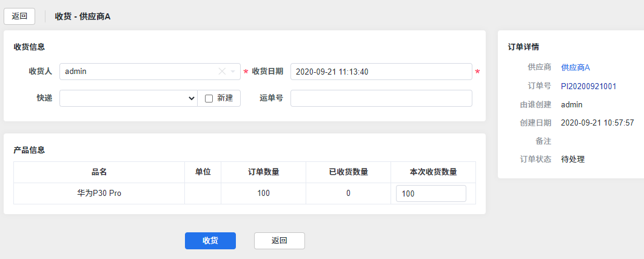Expand the 收货人 dropdown arrow
Screen dimensions: 644x259
tap(233, 72)
